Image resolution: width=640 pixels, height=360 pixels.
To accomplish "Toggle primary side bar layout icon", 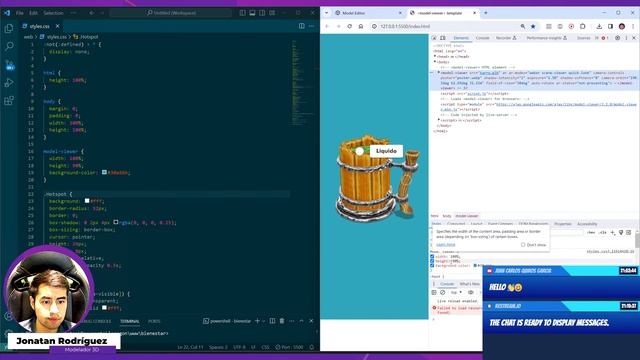I will (242, 13).
